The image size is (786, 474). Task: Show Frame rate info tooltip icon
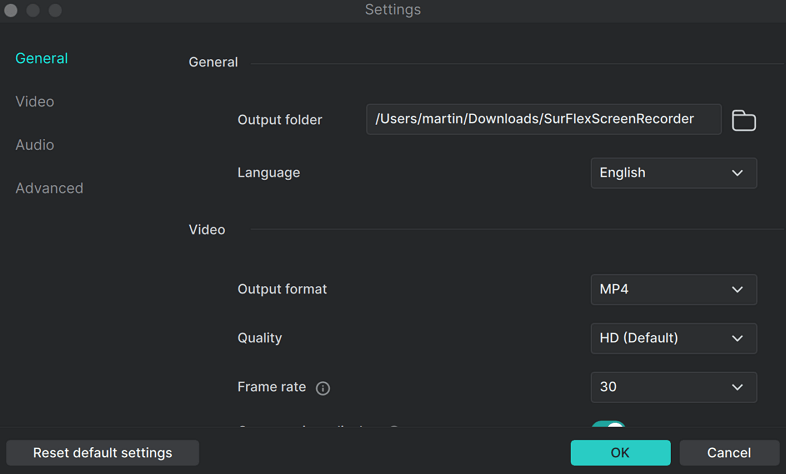[x=323, y=388]
